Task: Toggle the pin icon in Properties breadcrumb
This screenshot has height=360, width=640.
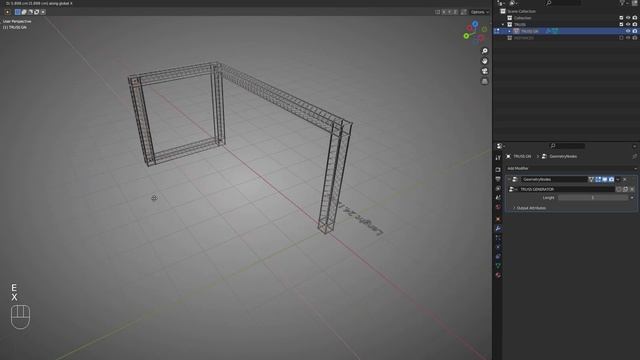Action: coord(634,156)
